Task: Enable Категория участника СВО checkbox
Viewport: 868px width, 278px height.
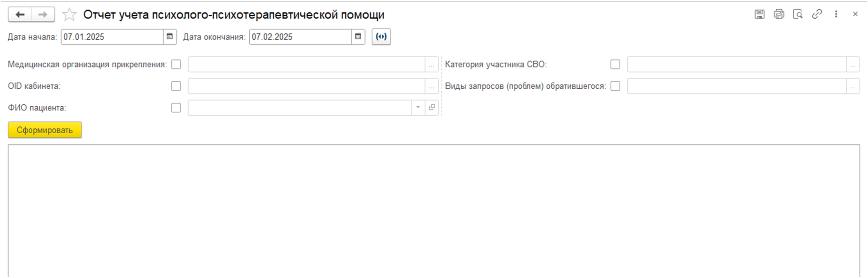Action: 615,65
